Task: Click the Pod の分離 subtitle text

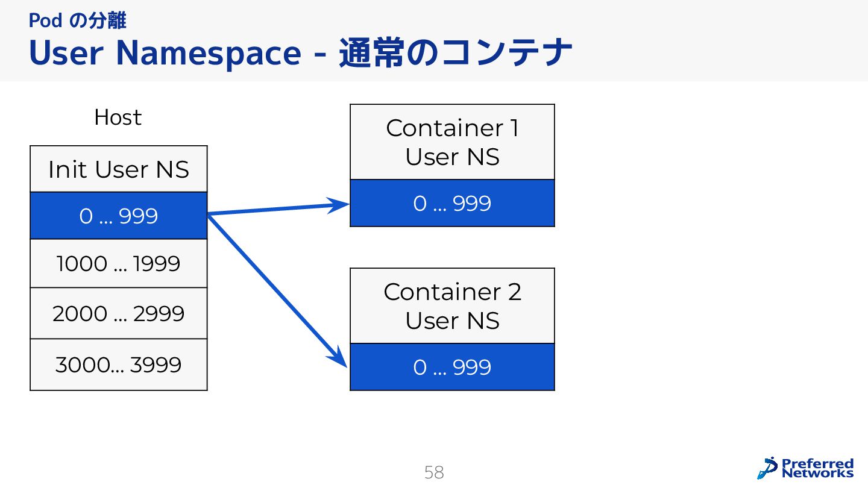Action: click(77, 20)
